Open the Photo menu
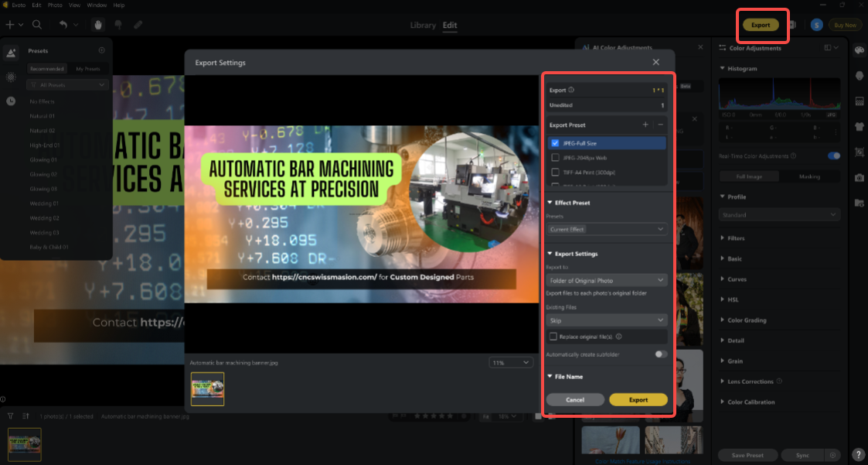This screenshot has height=465, width=868. click(x=55, y=5)
